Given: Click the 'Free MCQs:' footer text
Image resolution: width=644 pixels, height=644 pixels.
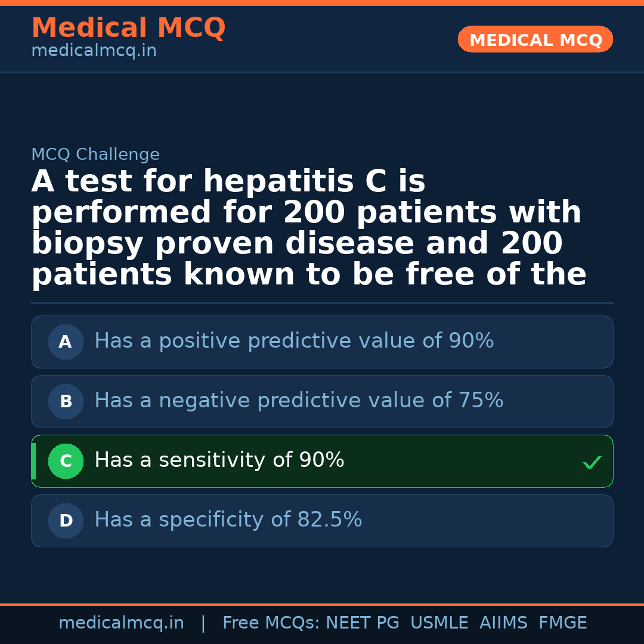Looking at the screenshot, I should pyautogui.click(x=271, y=623).
